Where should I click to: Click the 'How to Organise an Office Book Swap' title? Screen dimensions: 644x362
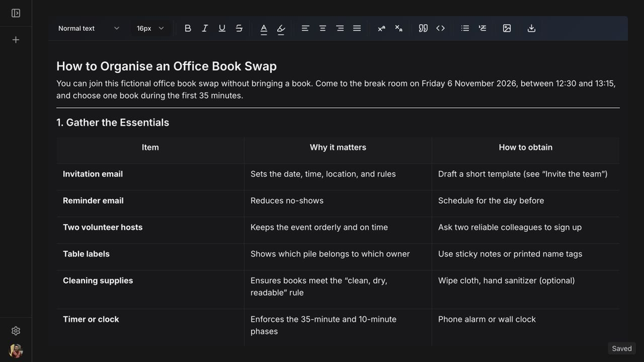166,66
